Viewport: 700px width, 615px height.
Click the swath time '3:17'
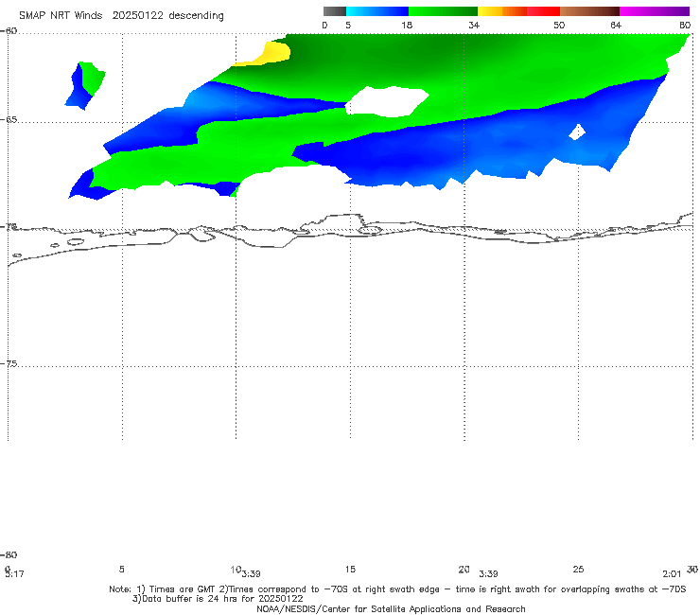click(15, 574)
